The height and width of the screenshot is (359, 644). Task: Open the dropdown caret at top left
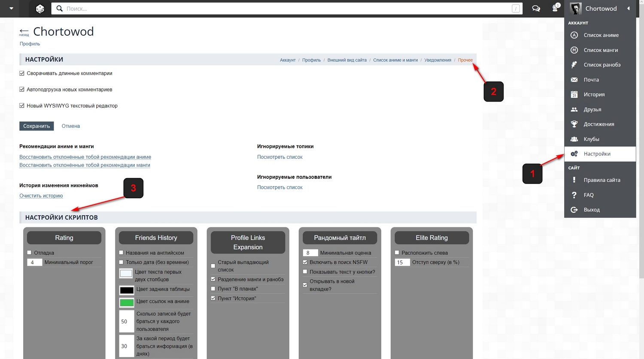coord(11,9)
